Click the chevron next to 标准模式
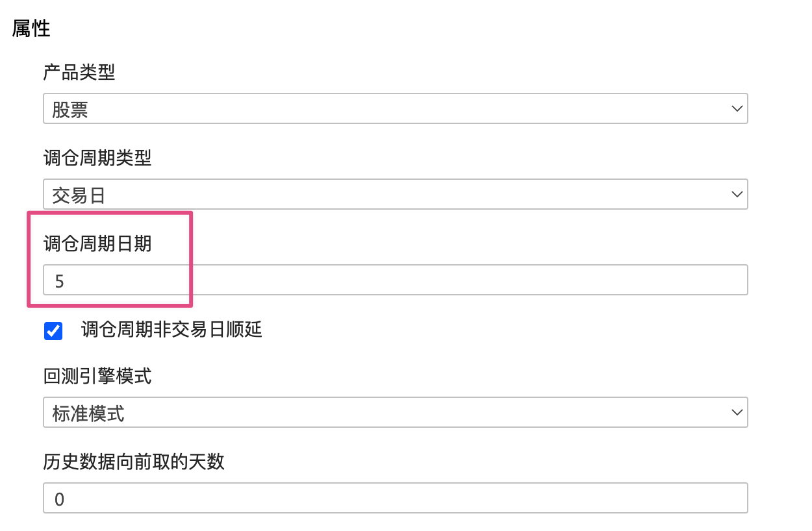 (737, 413)
